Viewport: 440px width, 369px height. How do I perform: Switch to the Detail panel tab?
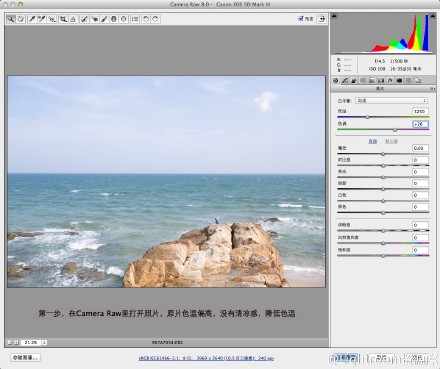click(354, 80)
